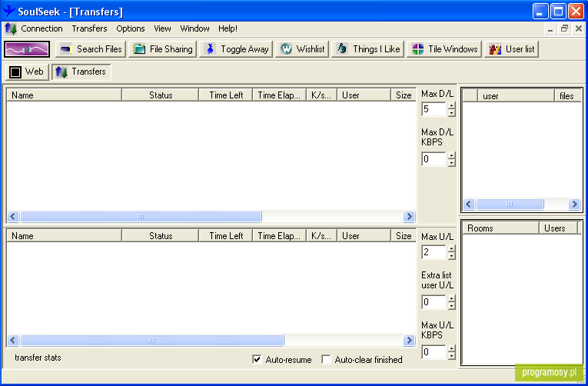The image size is (588, 386).
Task: Toggle Away status
Action: [x=236, y=49]
